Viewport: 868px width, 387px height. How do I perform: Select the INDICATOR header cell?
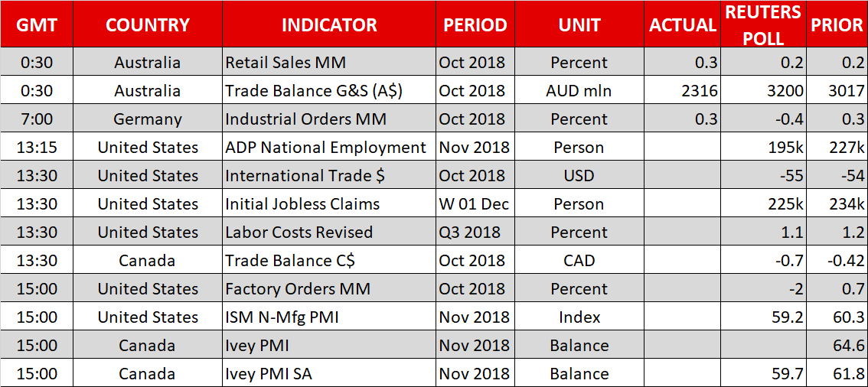coord(329,24)
